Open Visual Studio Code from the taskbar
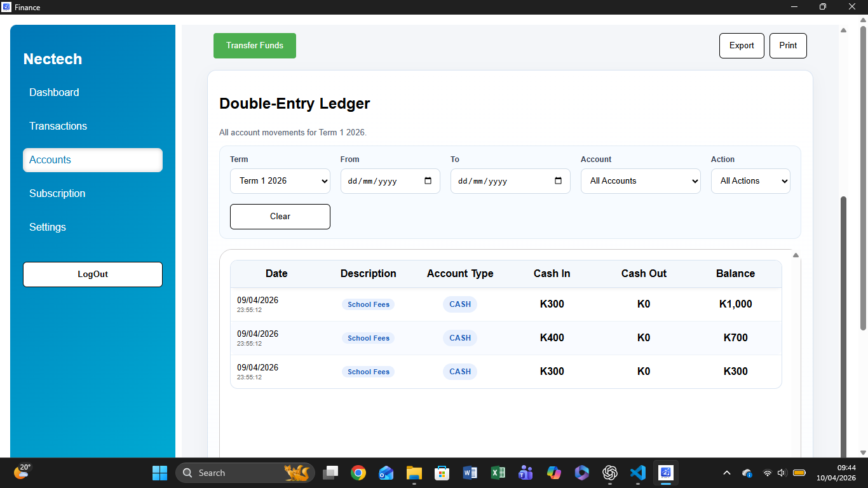Image resolution: width=868 pixels, height=488 pixels. [x=637, y=473]
